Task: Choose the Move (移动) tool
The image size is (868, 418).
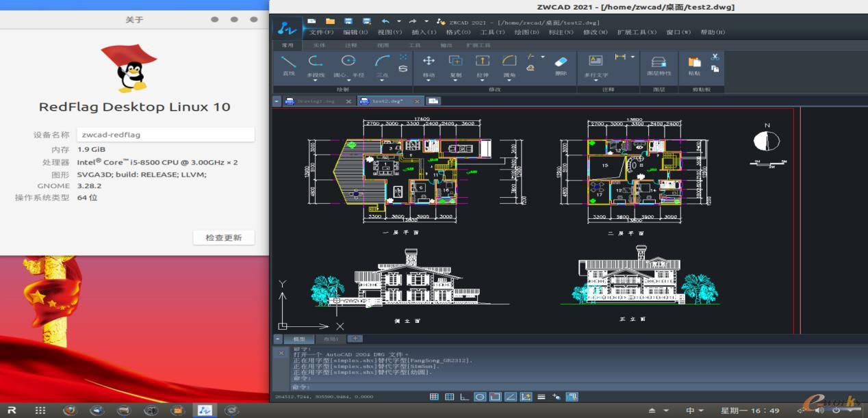Action: pyautogui.click(x=429, y=66)
